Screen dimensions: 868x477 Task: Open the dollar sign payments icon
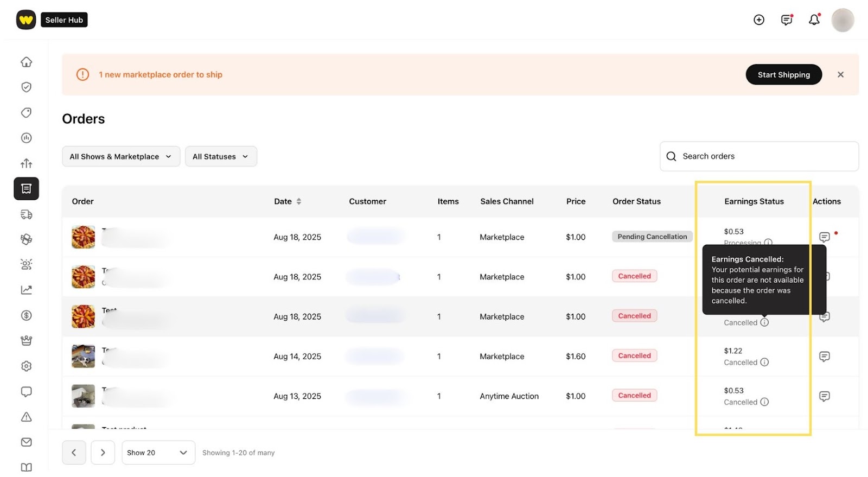pos(26,315)
